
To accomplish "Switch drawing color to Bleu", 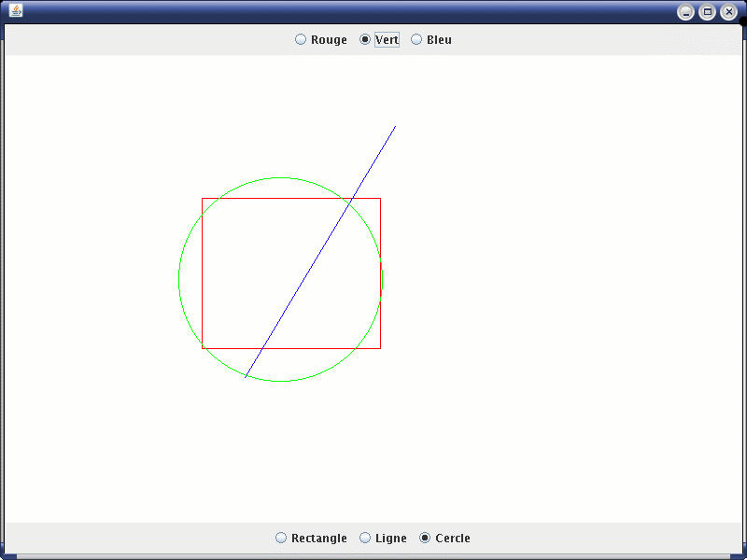I will [416, 39].
